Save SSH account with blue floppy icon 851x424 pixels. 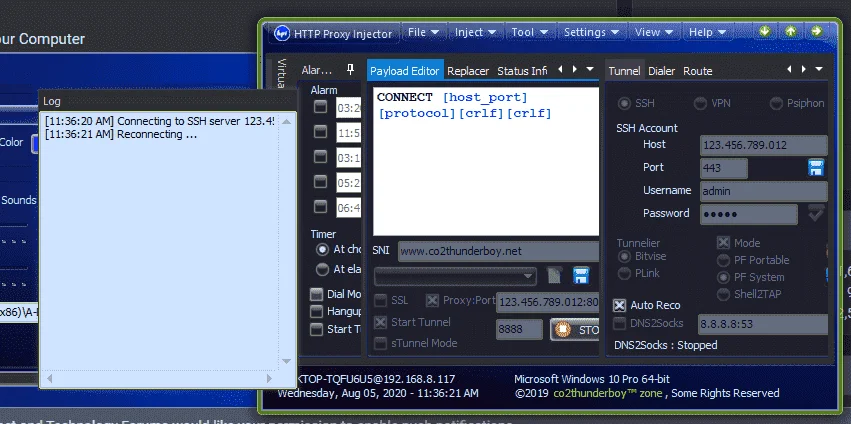816,168
